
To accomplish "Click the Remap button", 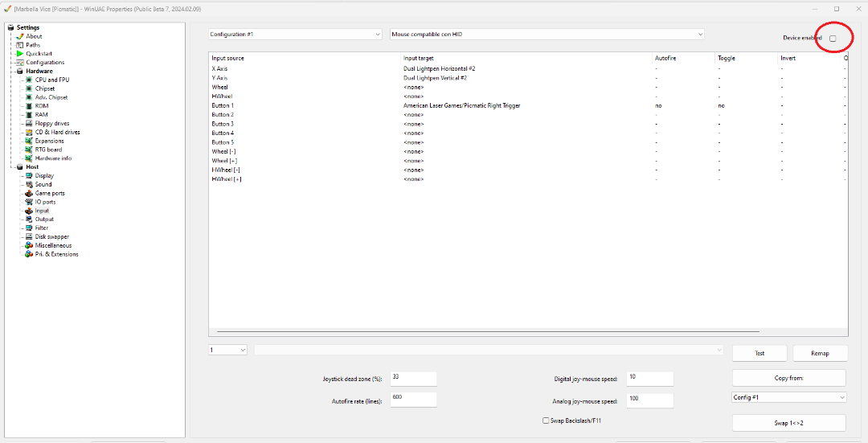I will pyautogui.click(x=821, y=353).
